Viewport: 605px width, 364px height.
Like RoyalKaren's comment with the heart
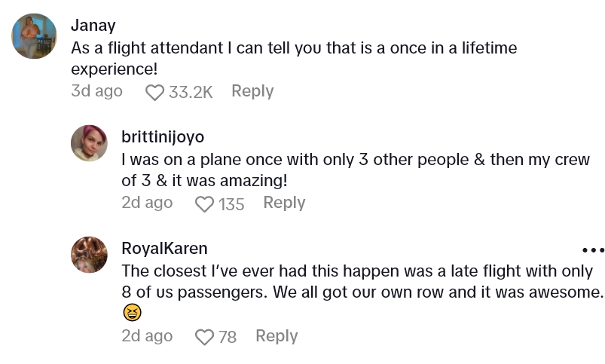coord(204,338)
